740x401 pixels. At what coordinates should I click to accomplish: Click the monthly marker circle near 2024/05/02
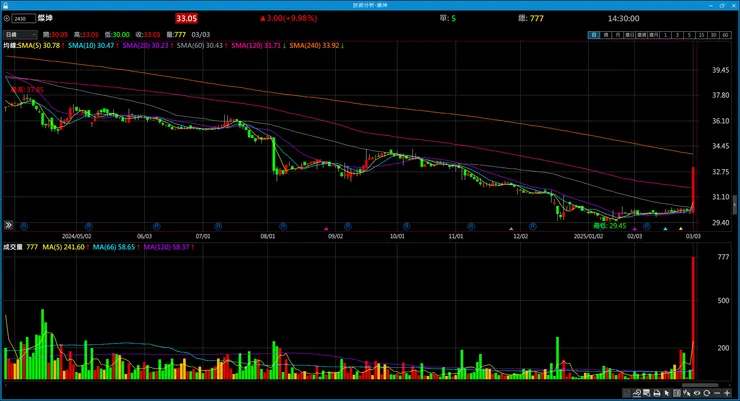click(x=88, y=226)
